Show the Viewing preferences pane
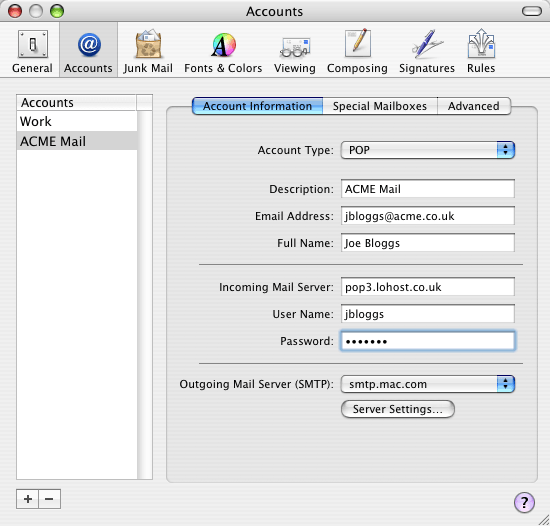Viewport: 550px width, 526px height. [295, 52]
